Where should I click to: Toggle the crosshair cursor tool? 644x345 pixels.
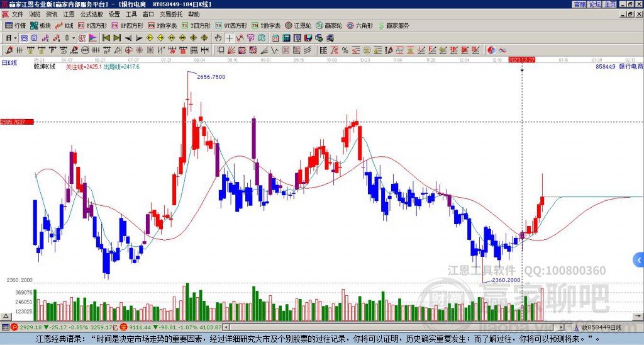(x=229, y=38)
